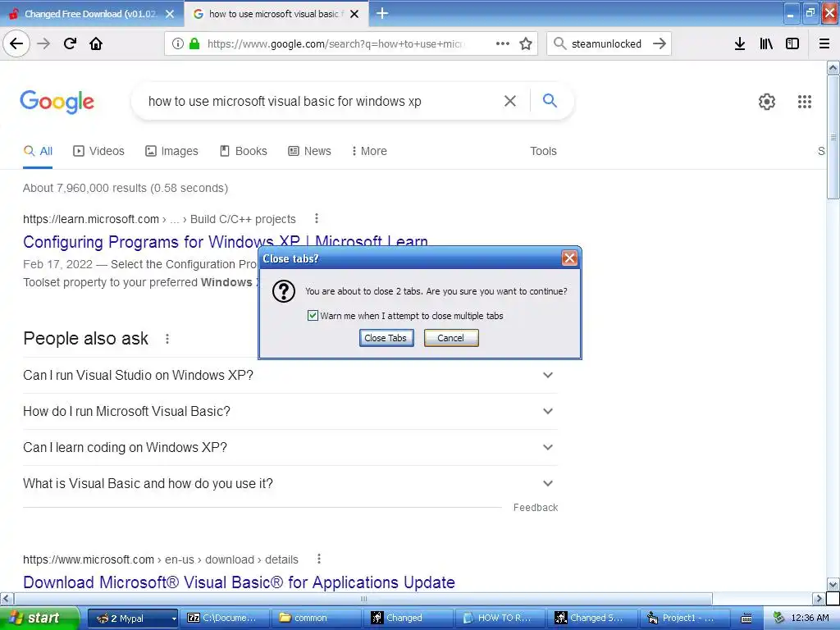Image resolution: width=840 pixels, height=630 pixels.
Task: Click the keyboard icon in the taskbar
Action: click(x=746, y=619)
